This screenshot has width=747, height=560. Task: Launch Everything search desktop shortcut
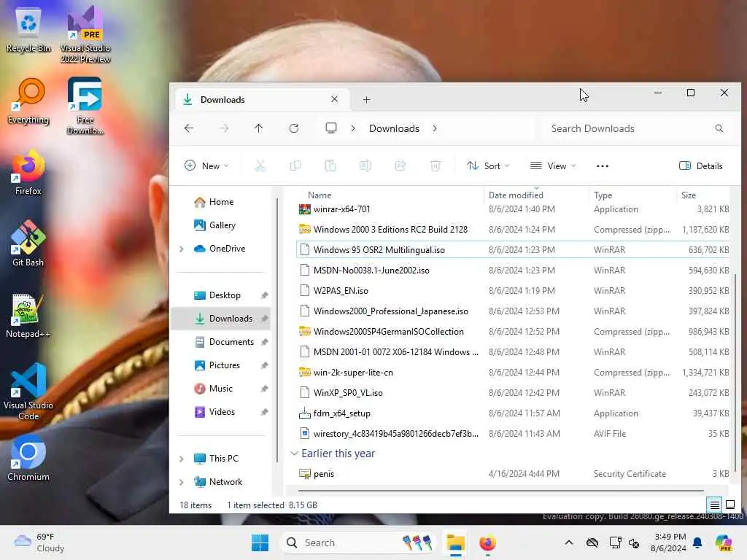tap(28, 101)
